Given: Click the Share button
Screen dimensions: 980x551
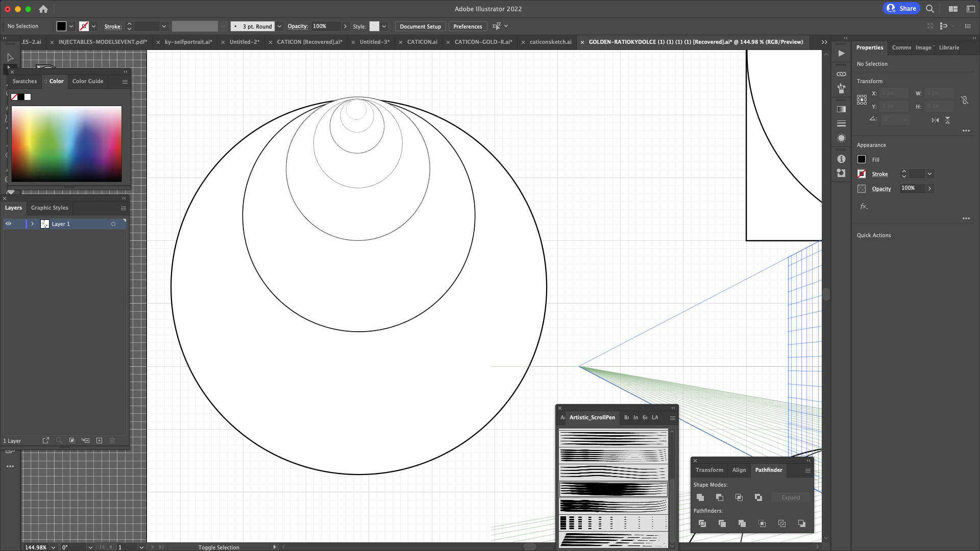Looking at the screenshot, I should tap(902, 9).
